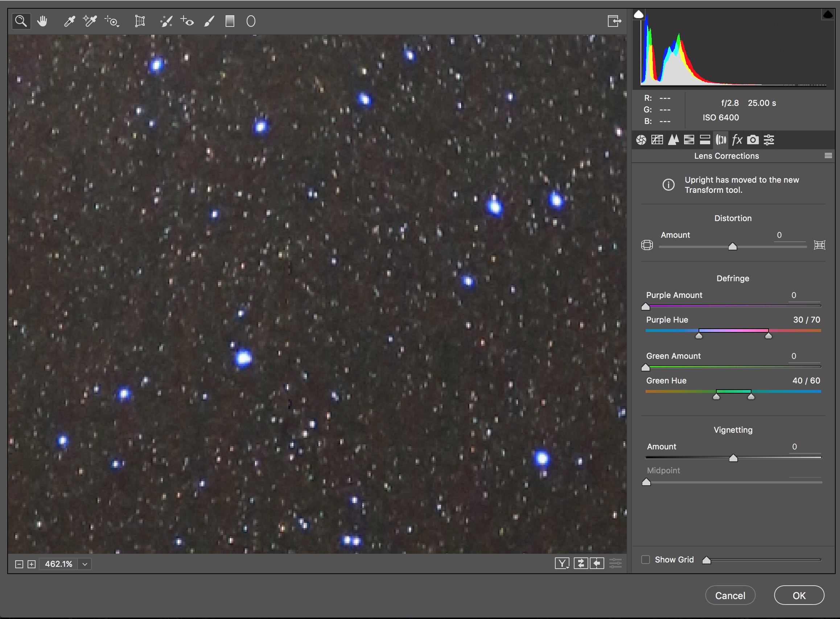The width and height of the screenshot is (840, 619).
Task: Open the Tone Curve panel tab
Action: [x=657, y=140]
